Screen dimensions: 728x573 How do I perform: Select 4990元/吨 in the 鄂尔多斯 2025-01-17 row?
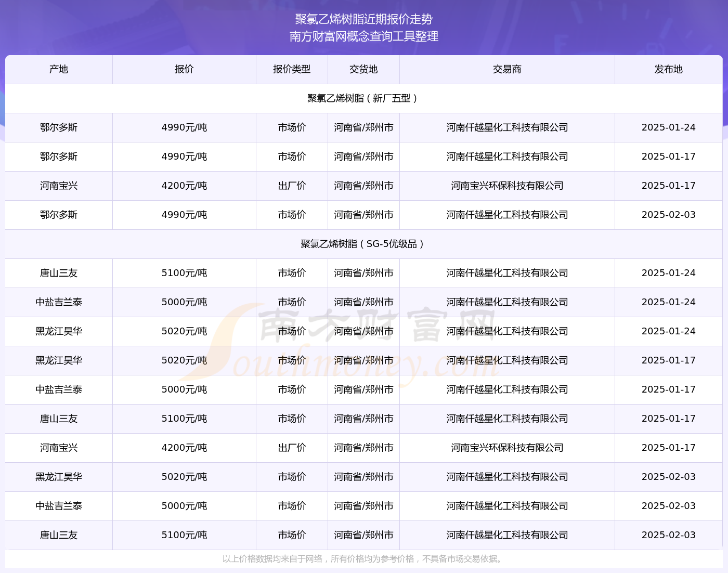pos(184,157)
